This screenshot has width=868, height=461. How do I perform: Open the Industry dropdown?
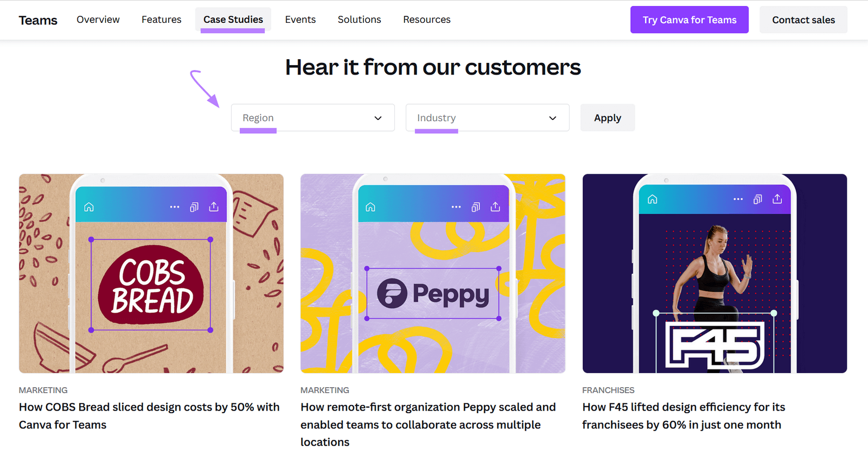(487, 117)
